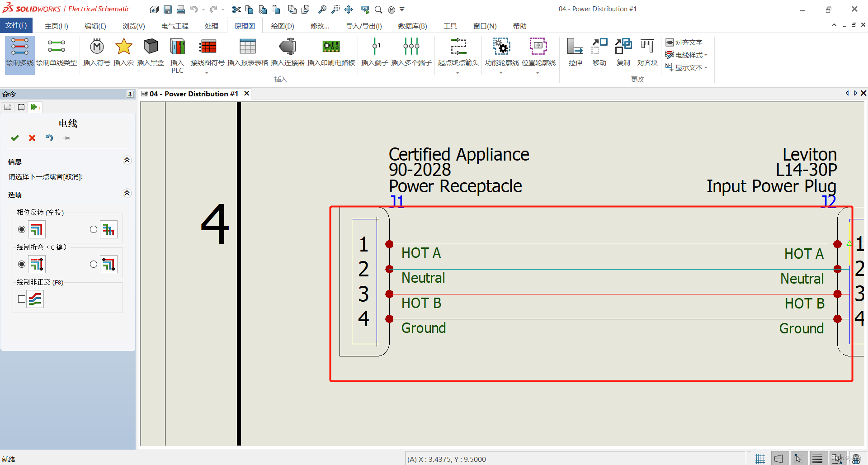
Task: Draw a location outline (位置轮廓线)
Action: tap(538, 52)
